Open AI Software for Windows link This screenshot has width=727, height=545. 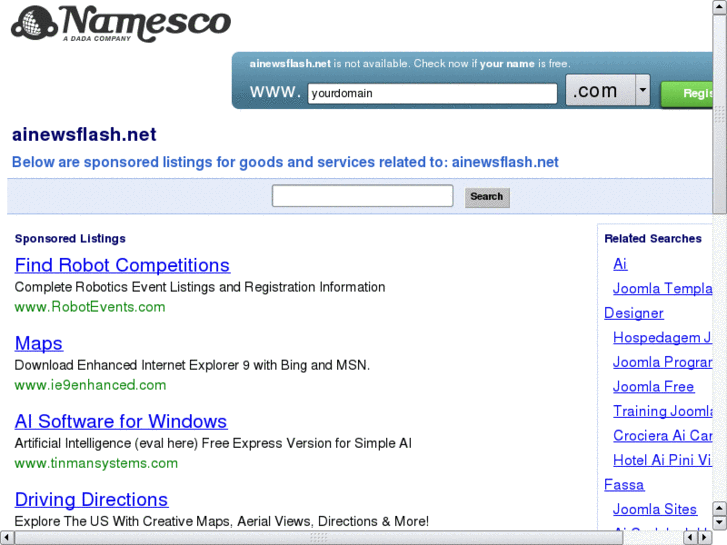[121, 421]
